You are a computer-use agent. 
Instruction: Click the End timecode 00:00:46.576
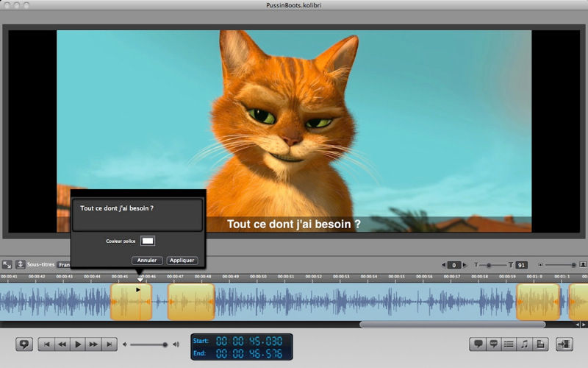249,353
